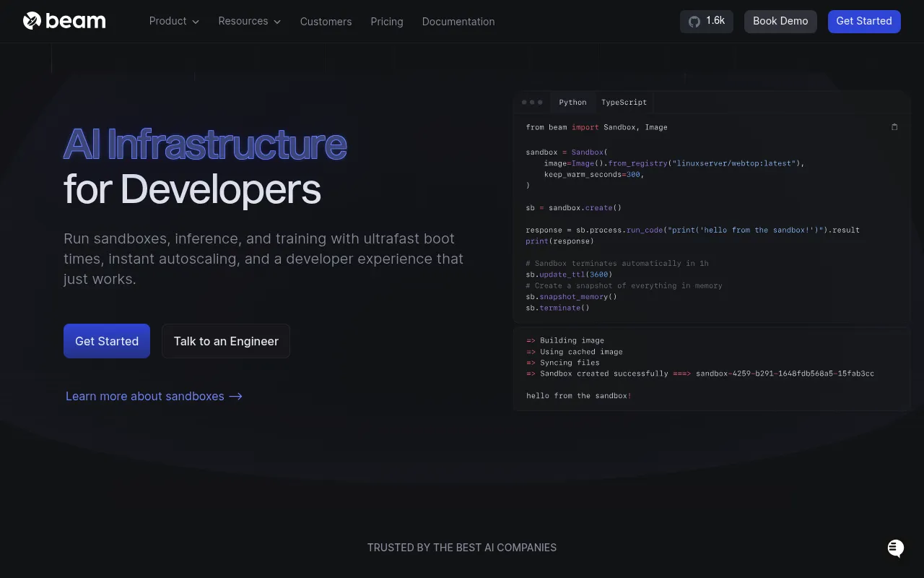Expand the Product dropdown menu
The height and width of the screenshot is (578, 924).
coord(174,21)
